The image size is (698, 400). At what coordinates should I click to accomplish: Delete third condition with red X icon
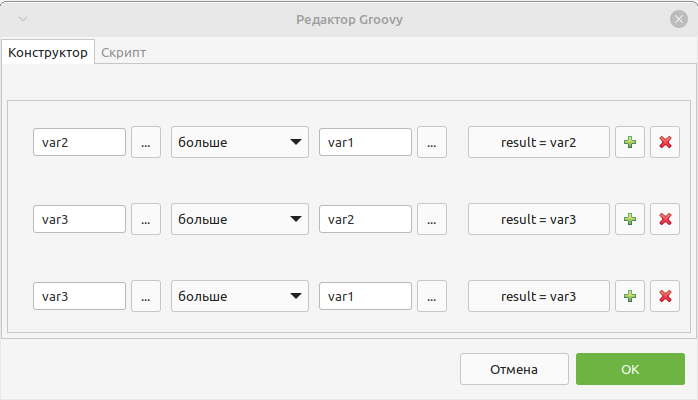click(665, 296)
